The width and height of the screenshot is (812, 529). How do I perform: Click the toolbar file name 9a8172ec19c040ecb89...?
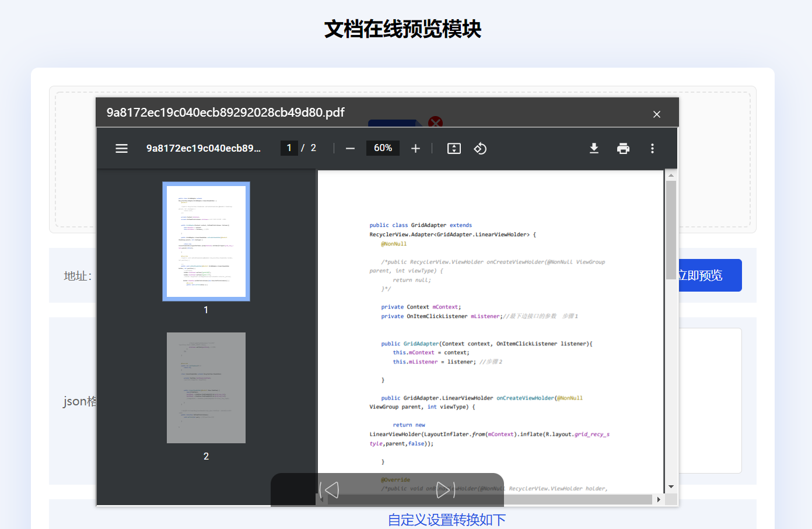204,148
